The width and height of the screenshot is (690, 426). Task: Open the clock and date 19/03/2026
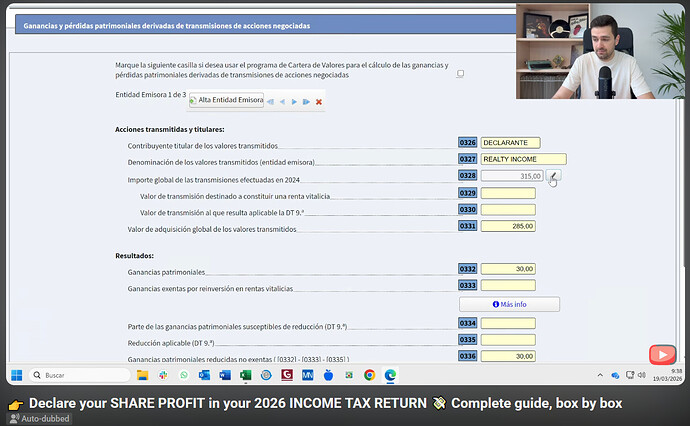click(667, 375)
